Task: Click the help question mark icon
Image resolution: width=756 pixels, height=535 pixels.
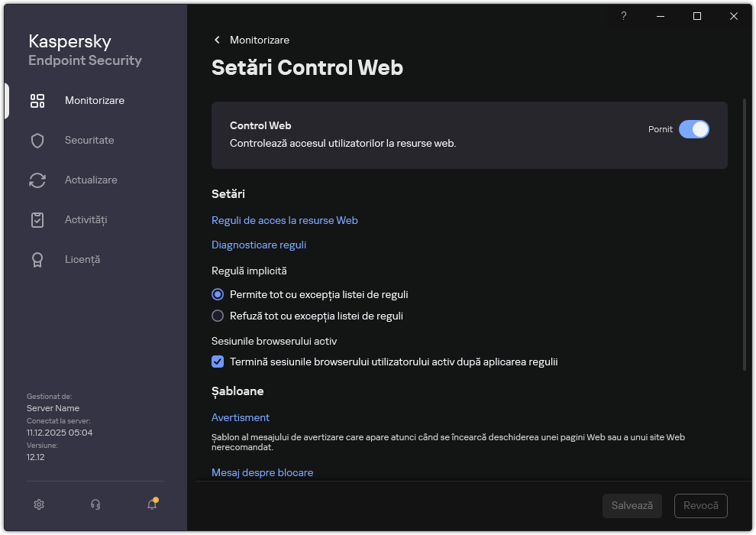Action: (623, 16)
